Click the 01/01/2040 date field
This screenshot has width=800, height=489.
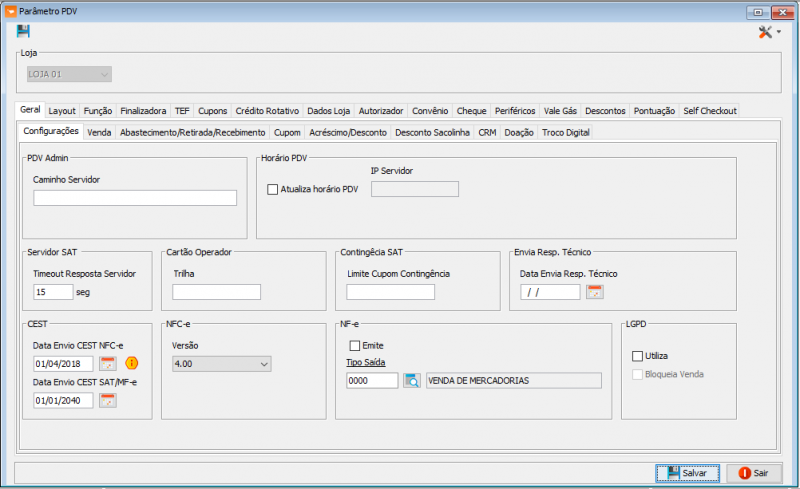point(63,400)
